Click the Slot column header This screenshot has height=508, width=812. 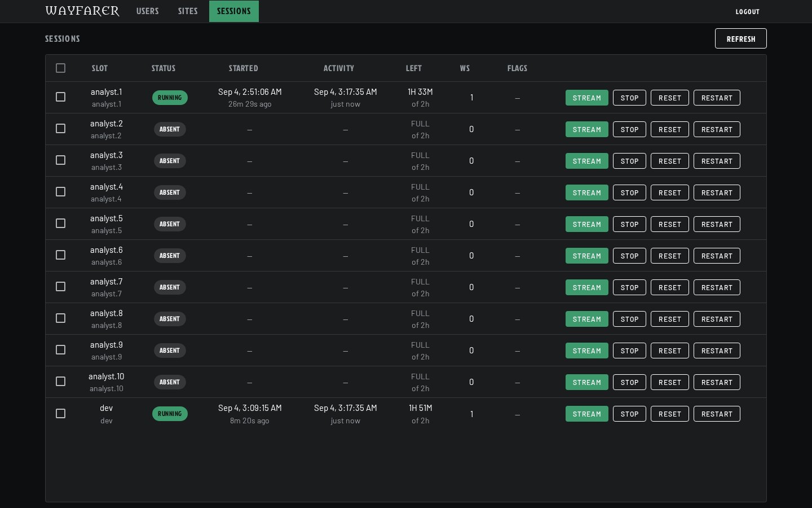[x=100, y=68]
